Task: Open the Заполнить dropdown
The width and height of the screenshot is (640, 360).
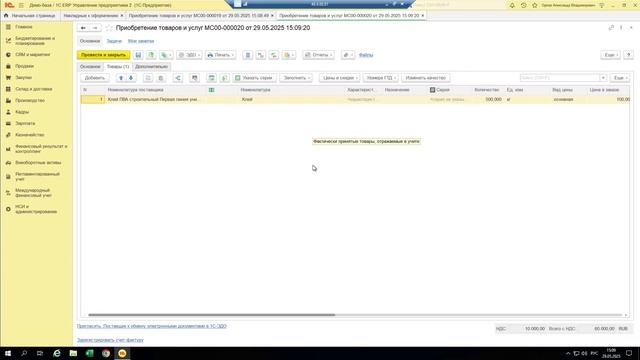Action: point(296,78)
